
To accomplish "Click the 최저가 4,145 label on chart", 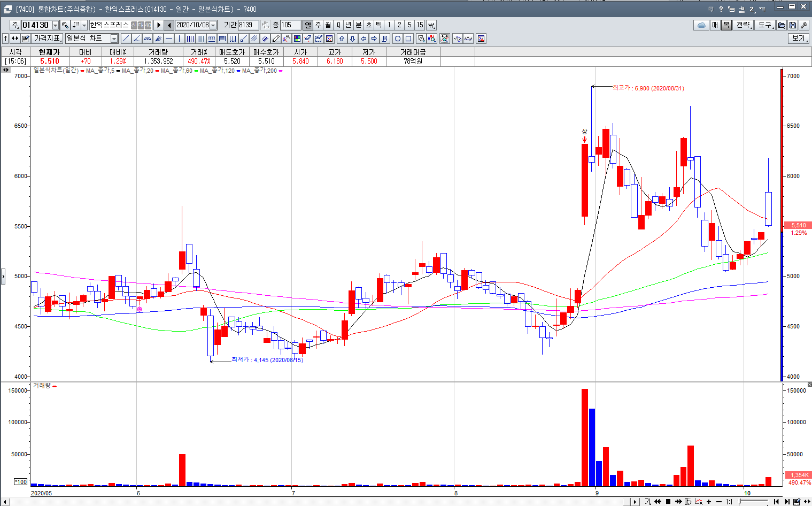I will [267, 360].
